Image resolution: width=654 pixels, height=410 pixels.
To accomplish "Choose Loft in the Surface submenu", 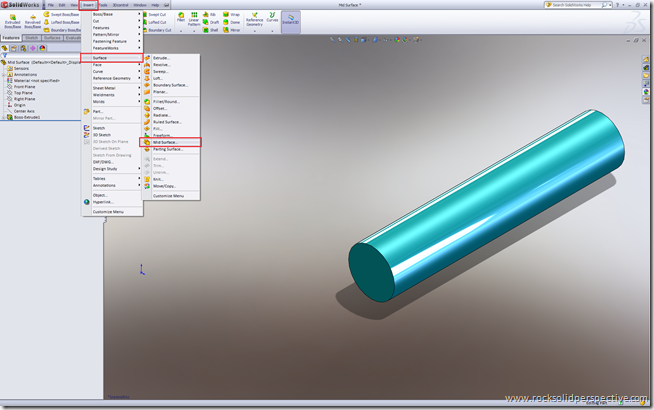I will coord(158,78).
